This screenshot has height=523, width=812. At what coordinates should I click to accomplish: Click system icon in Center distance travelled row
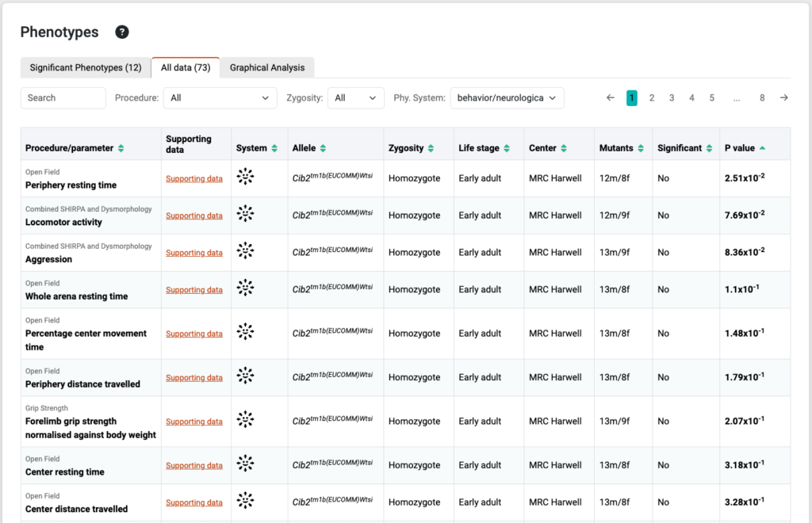click(245, 501)
